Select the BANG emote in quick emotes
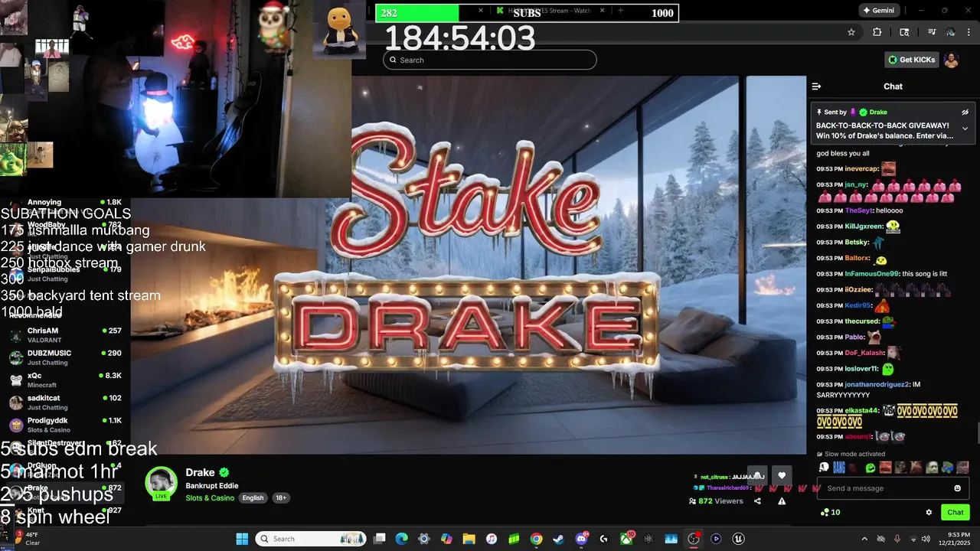980x551 pixels. (839, 468)
